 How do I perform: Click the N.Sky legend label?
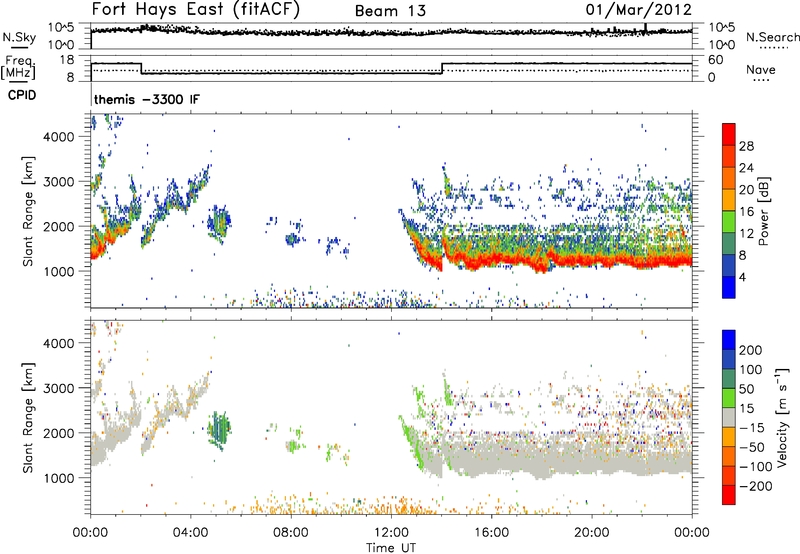pos(19,37)
